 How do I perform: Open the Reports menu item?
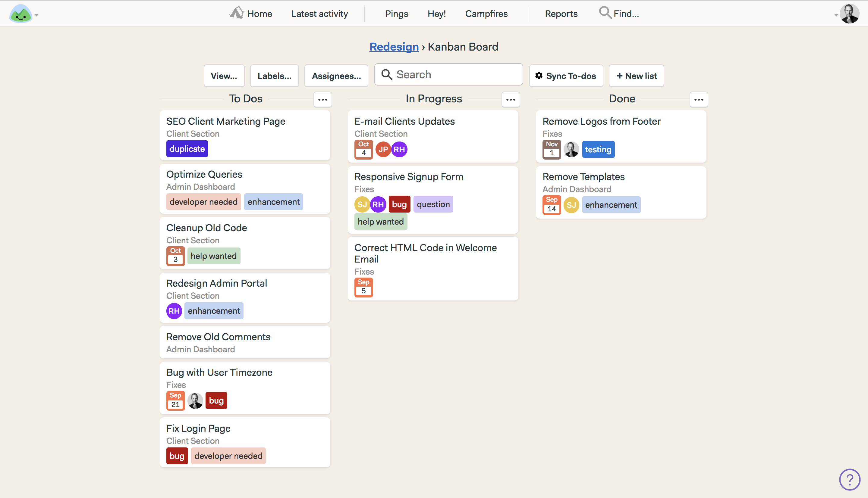click(560, 13)
